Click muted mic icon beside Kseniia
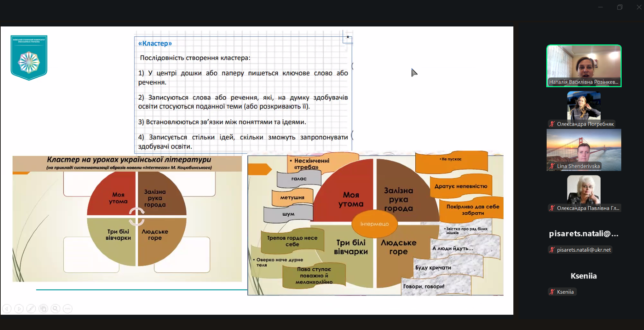The height and width of the screenshot is (330, 644). [552, 292]
